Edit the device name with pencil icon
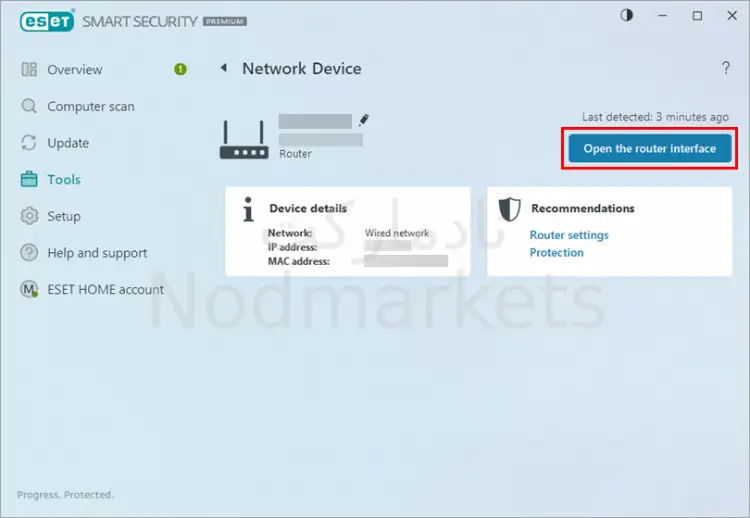 [x=364, y=120]
